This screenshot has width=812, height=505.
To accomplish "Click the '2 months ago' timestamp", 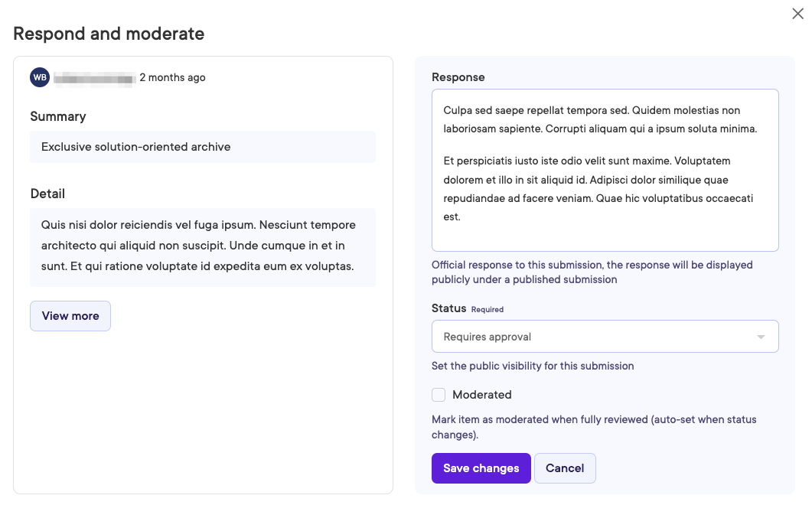I will [172, 77].
